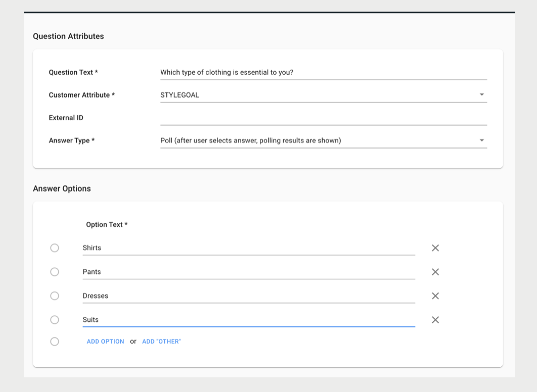Edit the Pants option text field
Viewport: 537px width, 392px height.
[x=249, y=272]
